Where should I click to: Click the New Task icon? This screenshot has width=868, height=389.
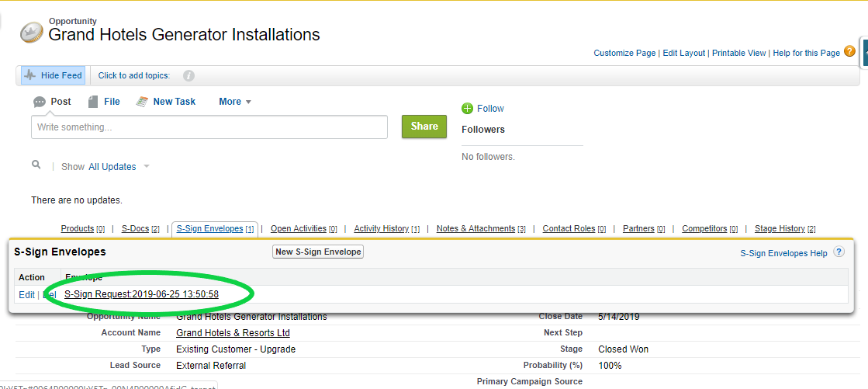[x=142, y=102]
